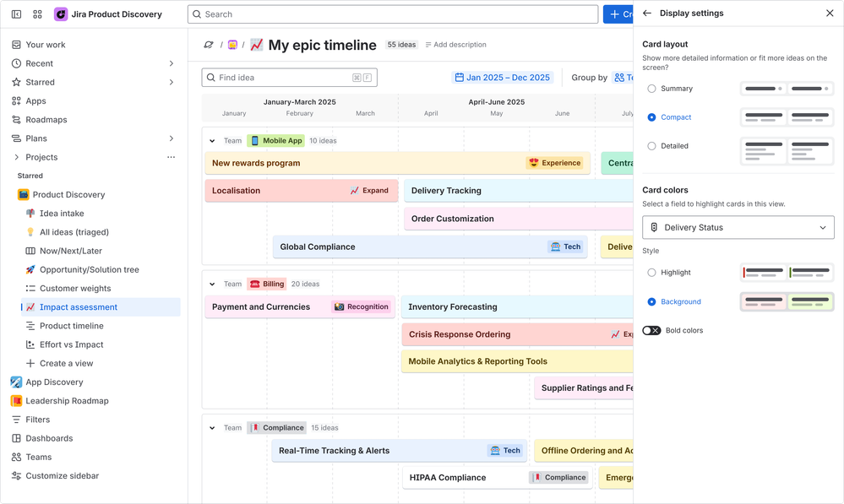
Task: Select the Impact assessment view
Action: pos(101,307)
